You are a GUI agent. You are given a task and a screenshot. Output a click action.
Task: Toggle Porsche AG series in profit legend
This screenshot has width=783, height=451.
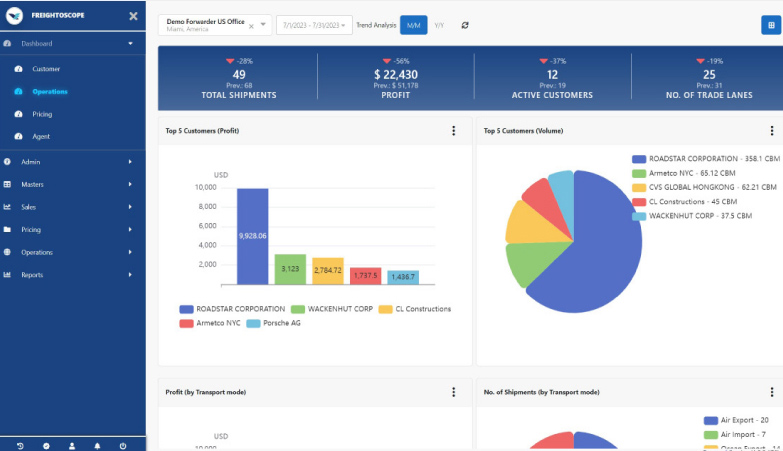pyautogui.click(x=274, y=323)
